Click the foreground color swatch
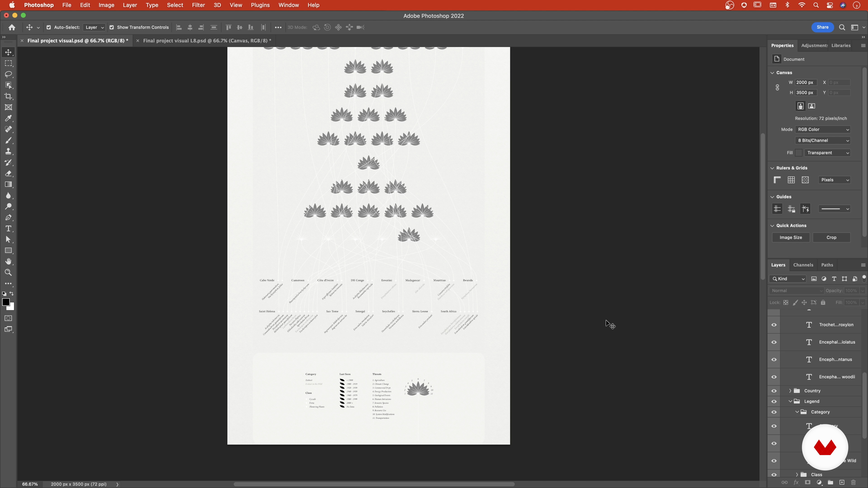868x488 pixels. pyautogui.click(x=6, y=302)
